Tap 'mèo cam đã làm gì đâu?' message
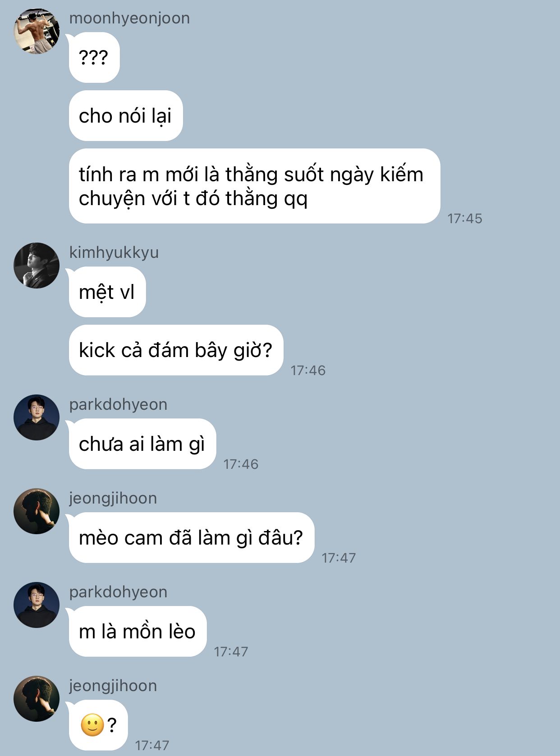 point(192,537)
